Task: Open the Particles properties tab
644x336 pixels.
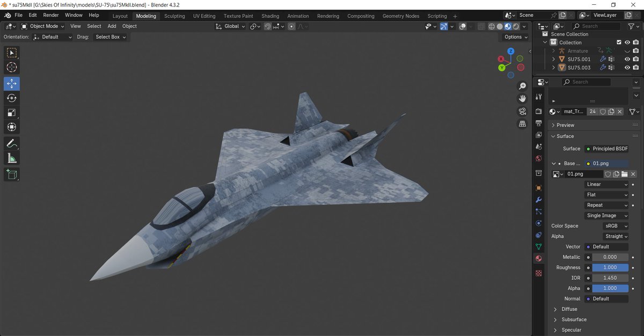Action: (x=539, y=211)
